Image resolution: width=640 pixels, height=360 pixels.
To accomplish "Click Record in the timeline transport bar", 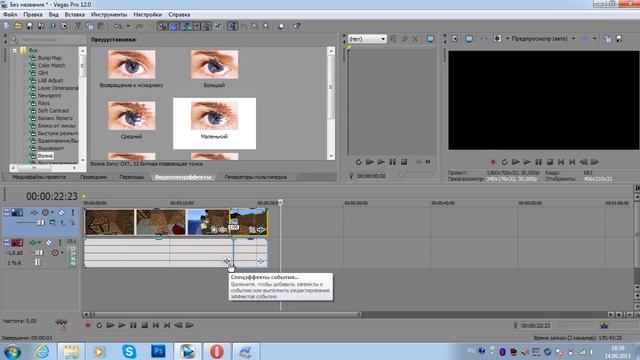I will pos(87,325).
